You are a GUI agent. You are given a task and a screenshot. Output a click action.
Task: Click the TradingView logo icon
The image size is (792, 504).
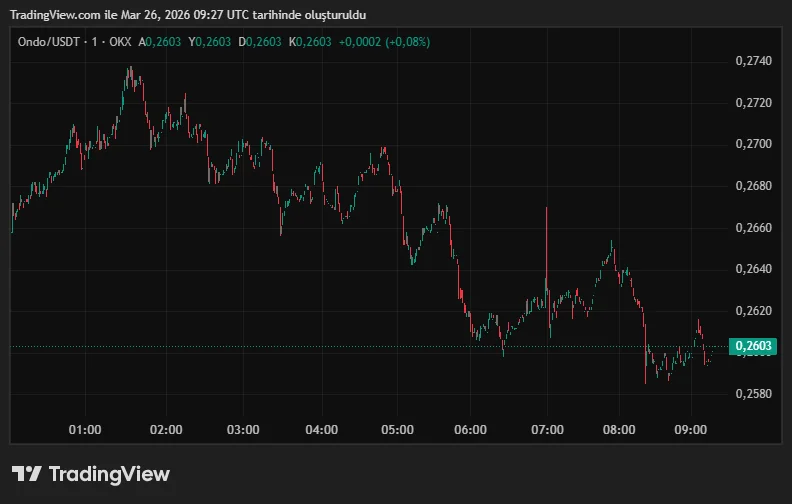coord(26,474)
